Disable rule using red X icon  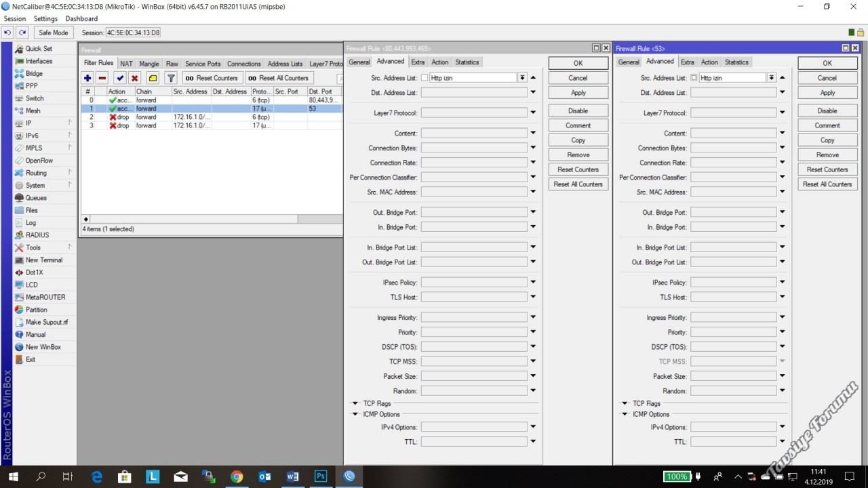(x=134, y=78)
